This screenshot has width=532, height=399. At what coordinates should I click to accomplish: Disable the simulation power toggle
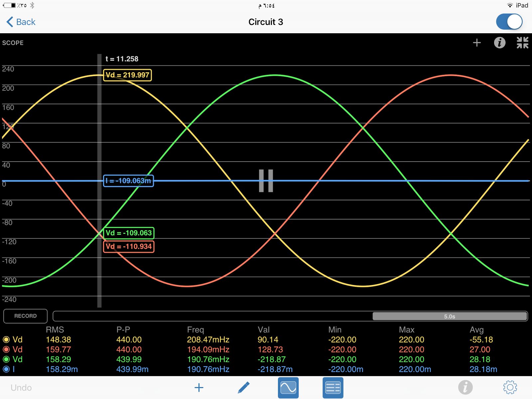click(509, 21)
